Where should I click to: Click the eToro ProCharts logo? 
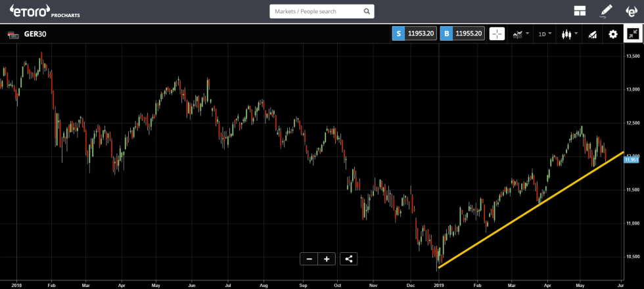(44, 11)
